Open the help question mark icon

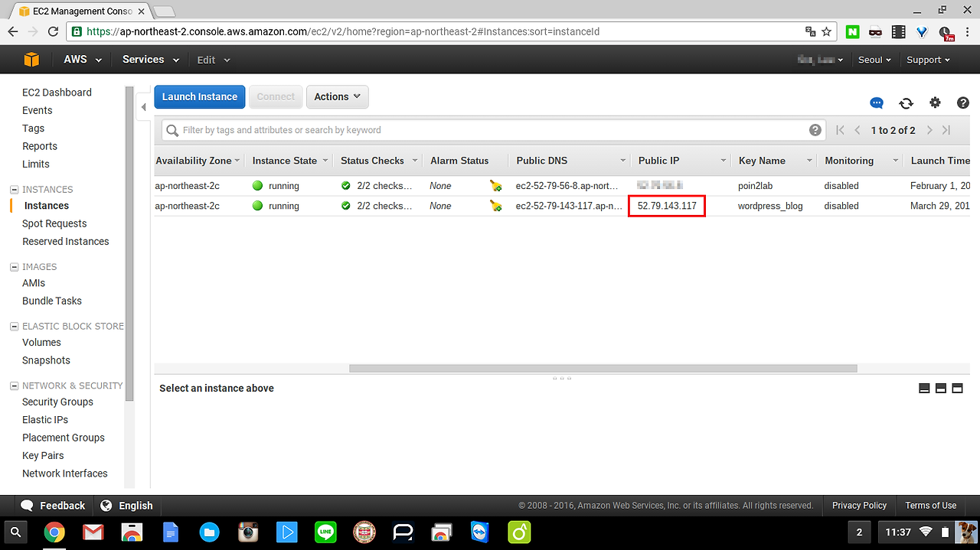[963, 103]
